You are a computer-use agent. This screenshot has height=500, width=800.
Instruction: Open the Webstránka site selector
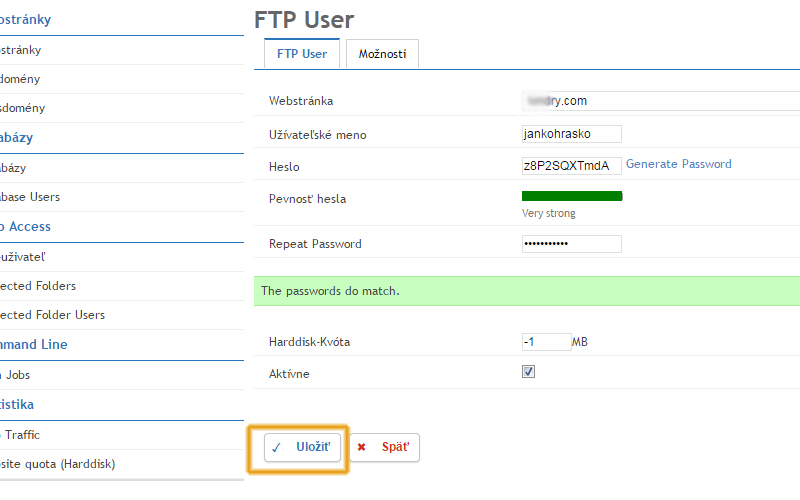coord(660,100)
